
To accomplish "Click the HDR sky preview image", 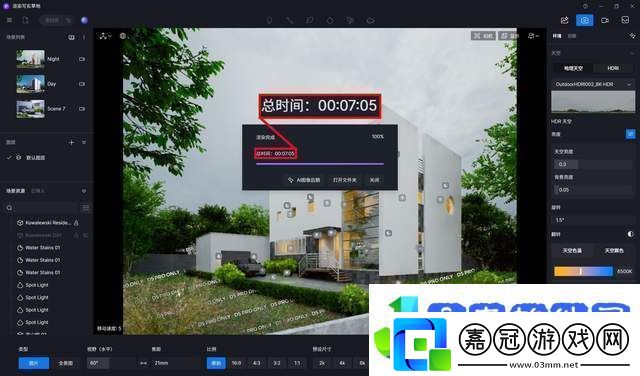I will [x=593, y=102].
